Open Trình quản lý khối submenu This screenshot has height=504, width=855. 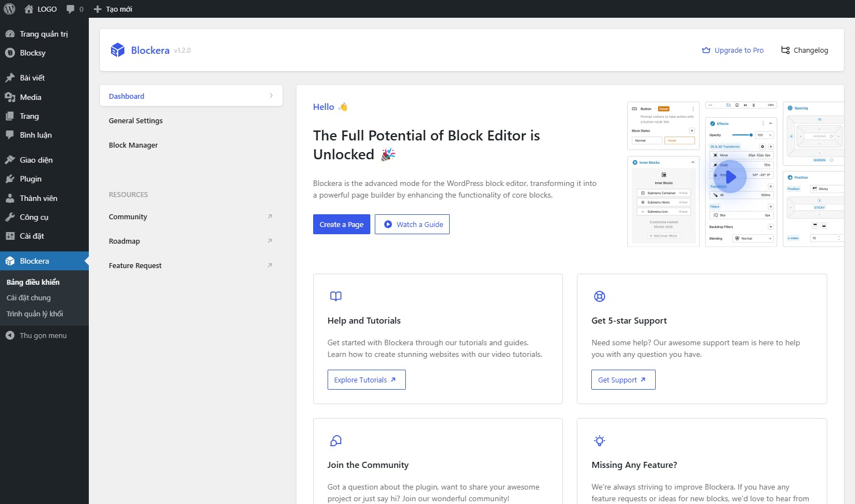point(34,314)
